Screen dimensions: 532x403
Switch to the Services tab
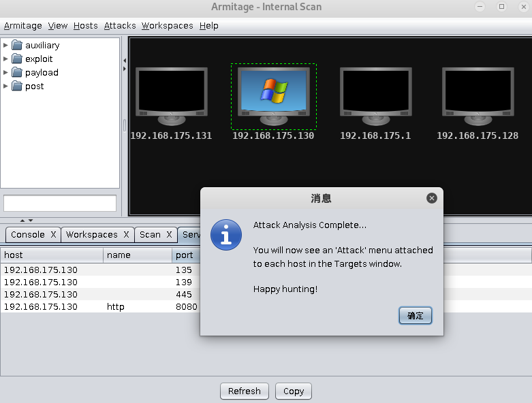[191, 235]
